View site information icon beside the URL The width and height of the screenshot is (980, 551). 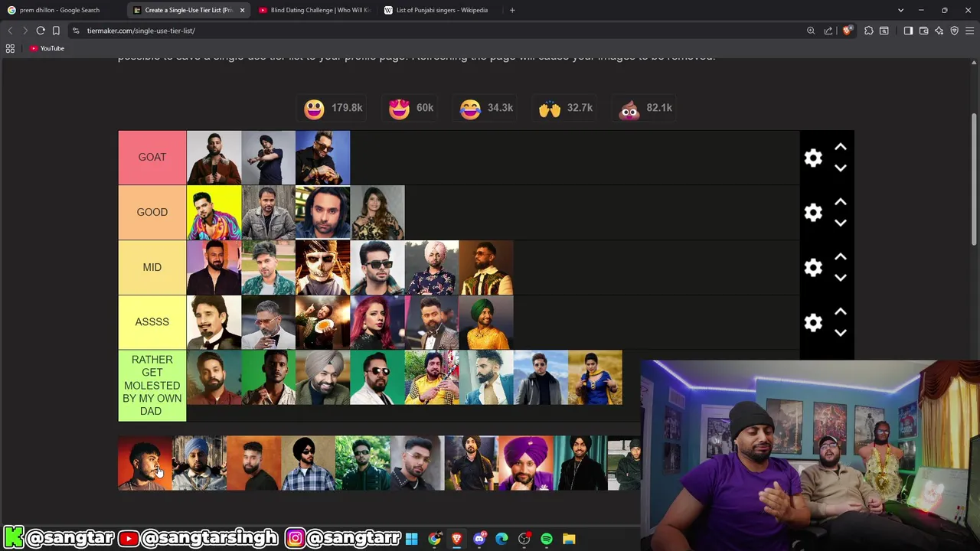76,31
